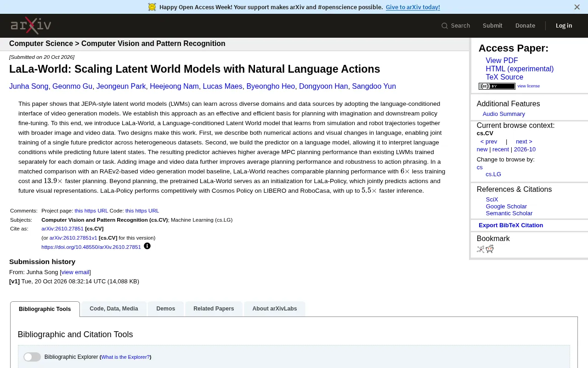Open View PDF link
Viewport: 588px width, 368px height.
click(x=502, y=61)
